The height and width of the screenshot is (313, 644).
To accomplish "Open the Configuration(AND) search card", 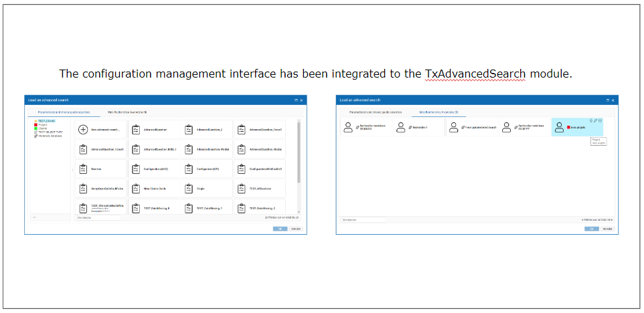I will pyautogui.click(x=154, y=169).
